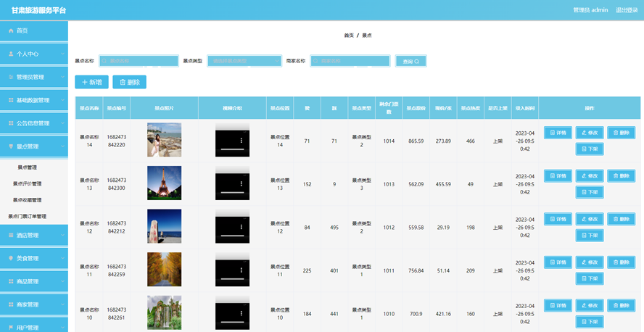Click the 删除 button above the table

tap(129, 82)
